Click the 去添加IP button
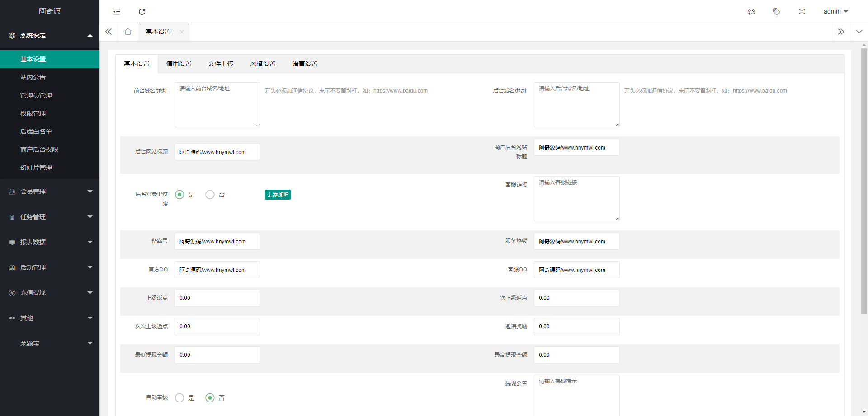This screenshot has width=868, height=416. (x=278, y=195)
